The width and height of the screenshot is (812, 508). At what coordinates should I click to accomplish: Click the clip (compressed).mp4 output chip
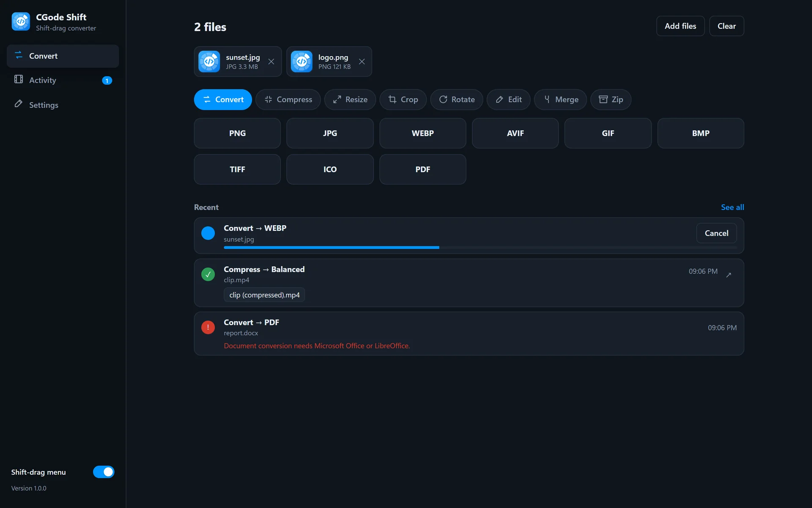264,295
